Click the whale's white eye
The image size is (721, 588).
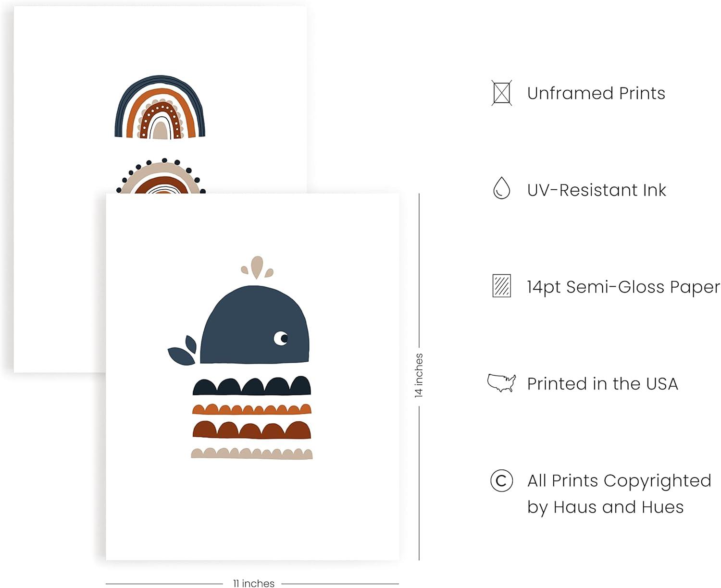pyautogui.click(x=281, y=338)
